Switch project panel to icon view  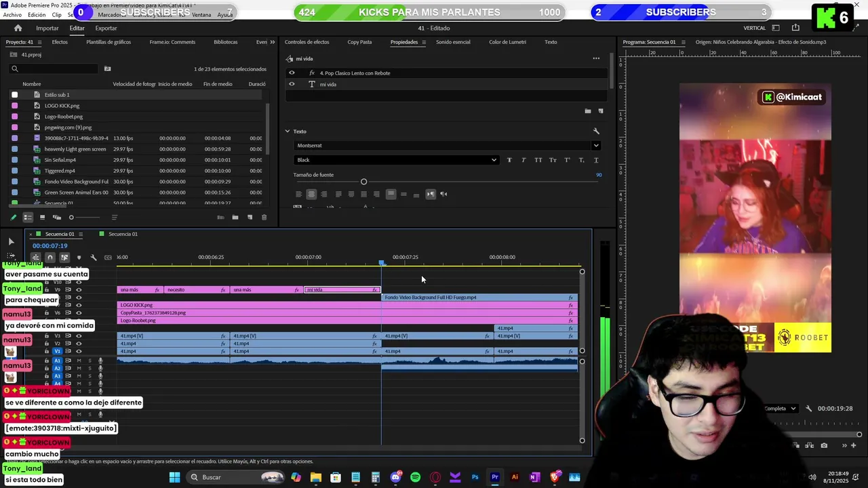42,218
